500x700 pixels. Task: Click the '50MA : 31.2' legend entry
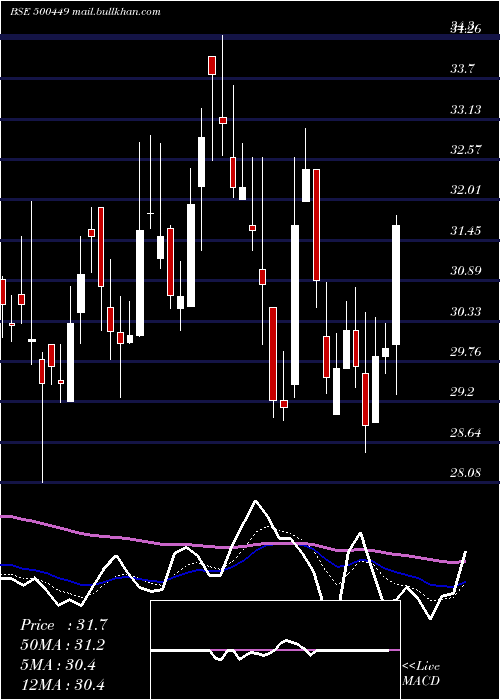pos(63,645)
